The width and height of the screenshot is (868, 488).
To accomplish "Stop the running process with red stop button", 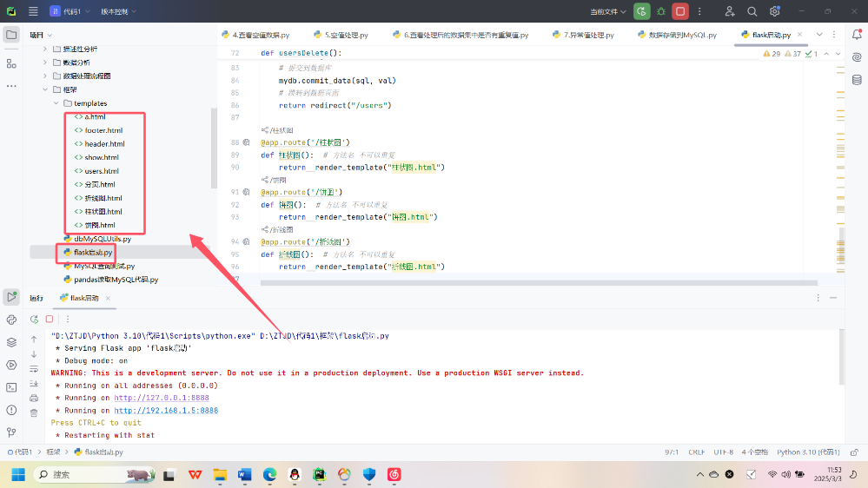I will point(680,11).
